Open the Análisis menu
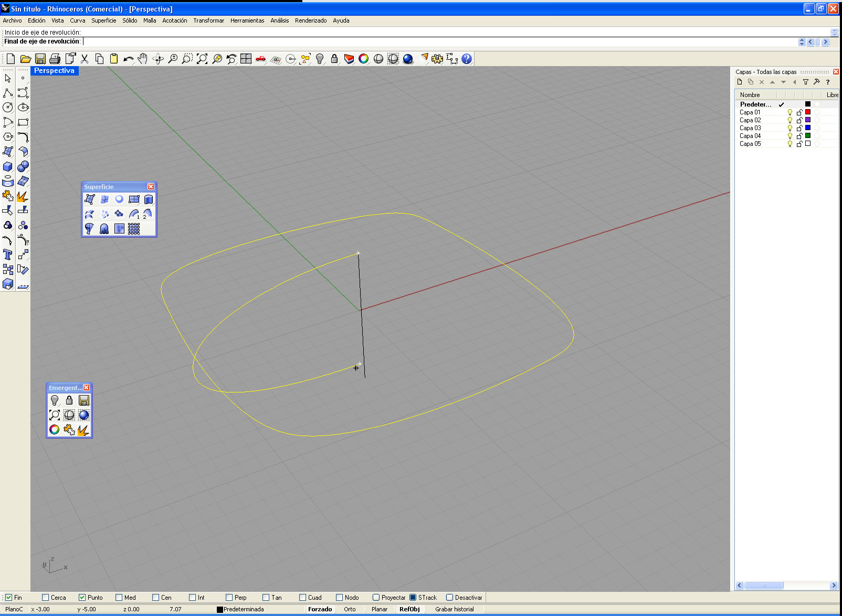This screenshot has width=842, height=616. click(280, 20)
